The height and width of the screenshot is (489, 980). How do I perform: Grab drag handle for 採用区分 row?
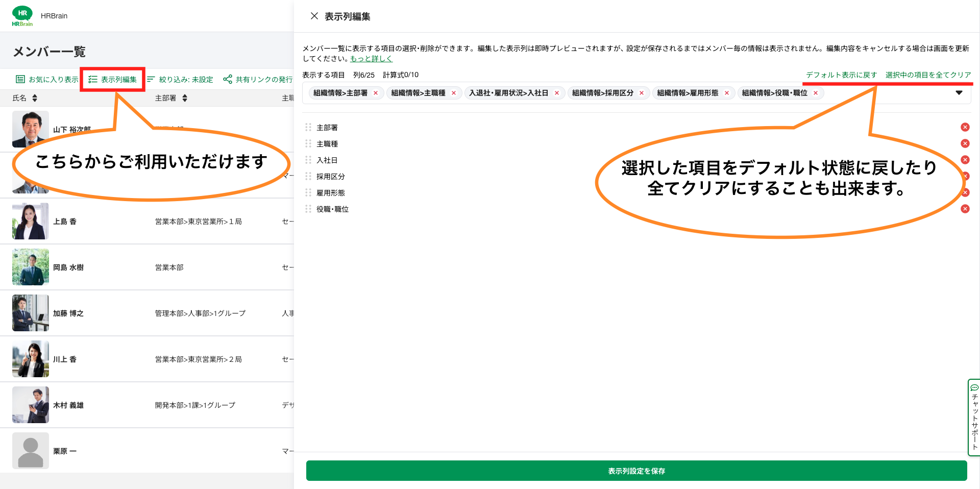tap(308, 176)
